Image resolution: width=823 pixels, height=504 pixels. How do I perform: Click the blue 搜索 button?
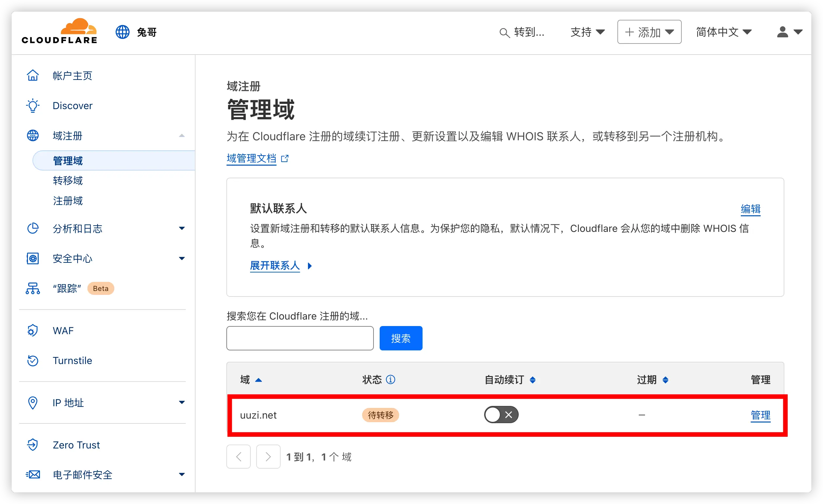pyautogui.click(x=401, y=338)
